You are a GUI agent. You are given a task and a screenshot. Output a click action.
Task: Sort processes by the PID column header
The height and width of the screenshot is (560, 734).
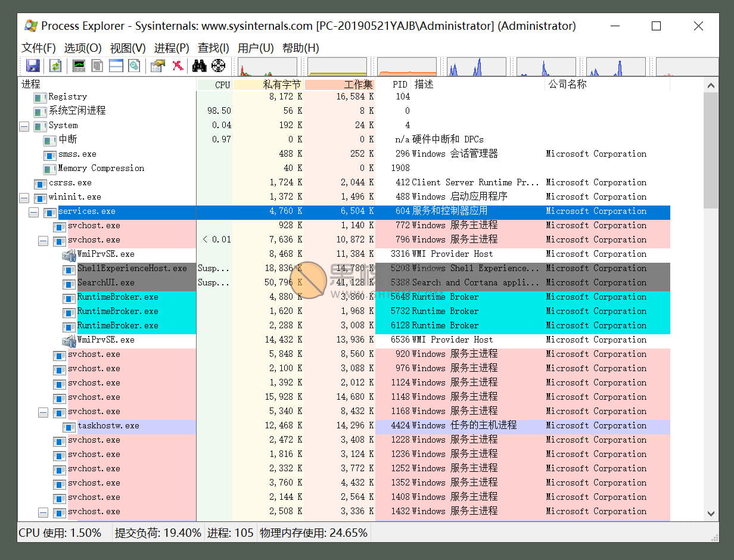399,84
